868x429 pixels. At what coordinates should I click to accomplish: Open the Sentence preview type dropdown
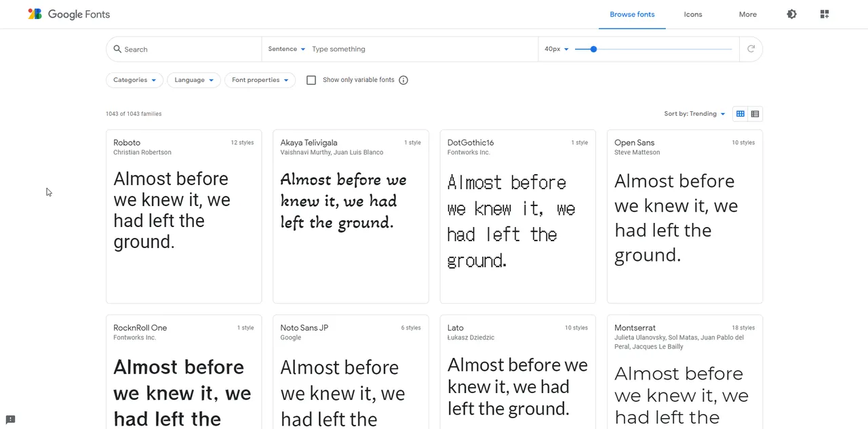(x=287, y=49)
